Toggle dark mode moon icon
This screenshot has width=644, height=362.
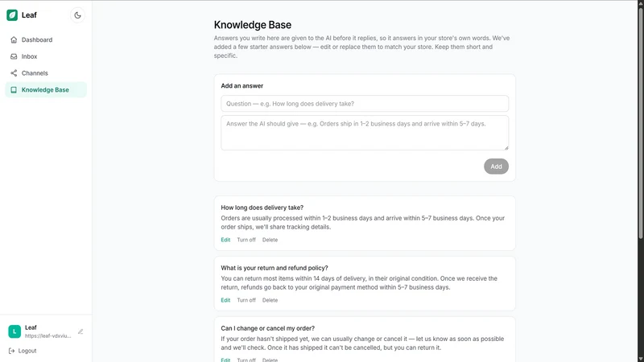(x=77, y=15)
